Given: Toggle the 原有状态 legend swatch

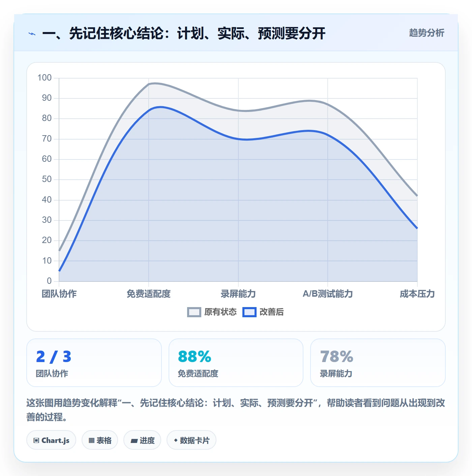Looking at the screenshot, I should coord(194,312).
